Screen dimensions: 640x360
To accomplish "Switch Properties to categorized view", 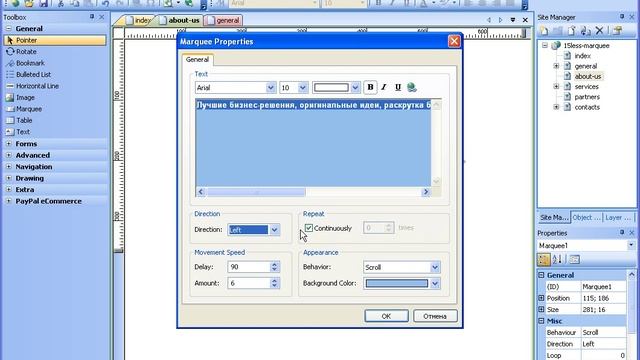I will coord(544,259).
